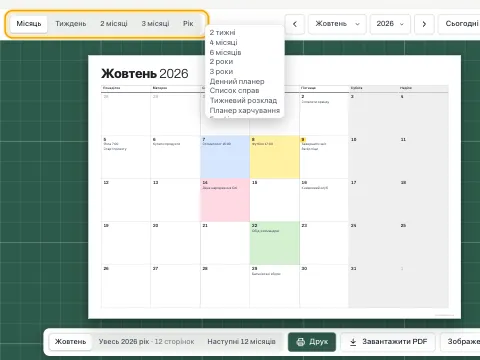
Task: Select the Жовтень print range option
Action: pos(70,342)
